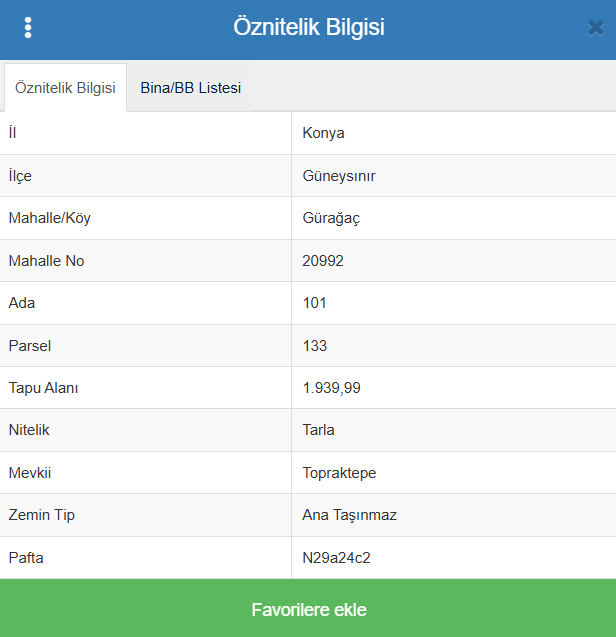Screen dimensions: 616x637
Task: Select the Mevkii value Topraktepe
Action: tap(339, 473)
